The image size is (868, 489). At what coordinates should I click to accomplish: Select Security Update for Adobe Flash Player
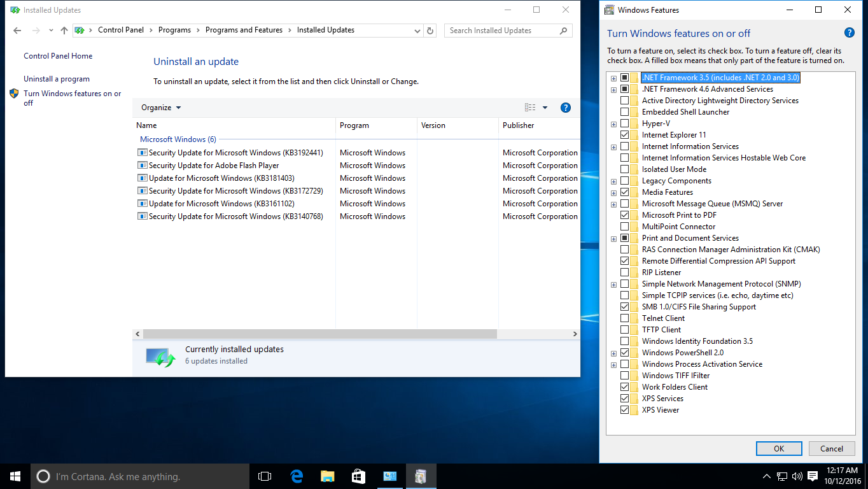(214, 166)
